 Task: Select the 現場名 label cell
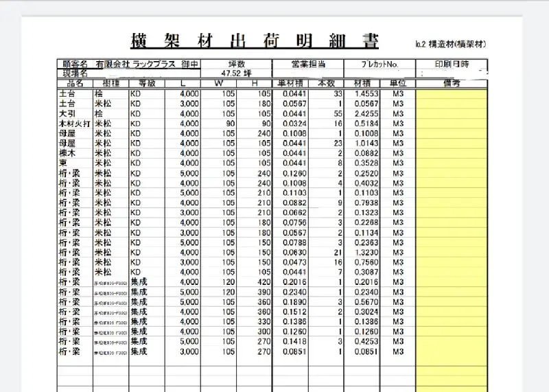tap(75, 73)
